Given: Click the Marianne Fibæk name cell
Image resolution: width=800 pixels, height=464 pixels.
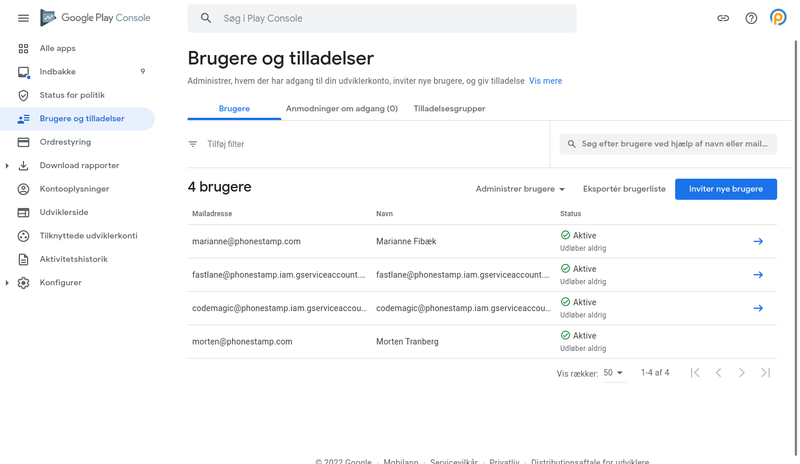Looking at the screenshot, I should 406,241.
